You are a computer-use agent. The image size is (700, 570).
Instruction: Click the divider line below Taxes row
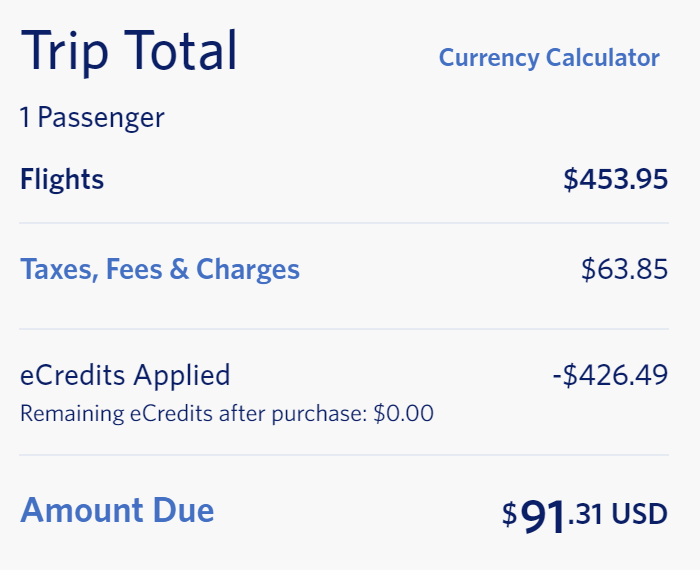[344, 329]
